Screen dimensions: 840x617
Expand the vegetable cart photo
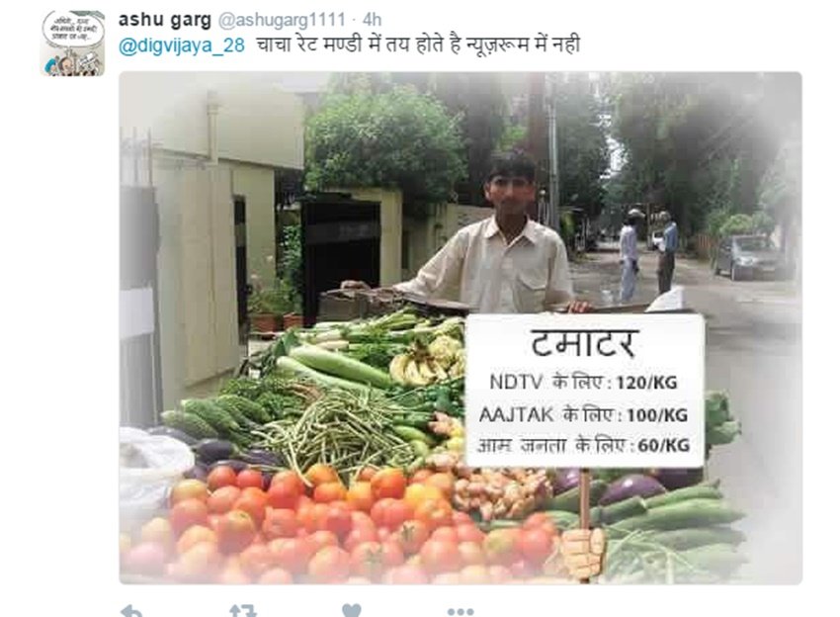click(x=461, y=328)
